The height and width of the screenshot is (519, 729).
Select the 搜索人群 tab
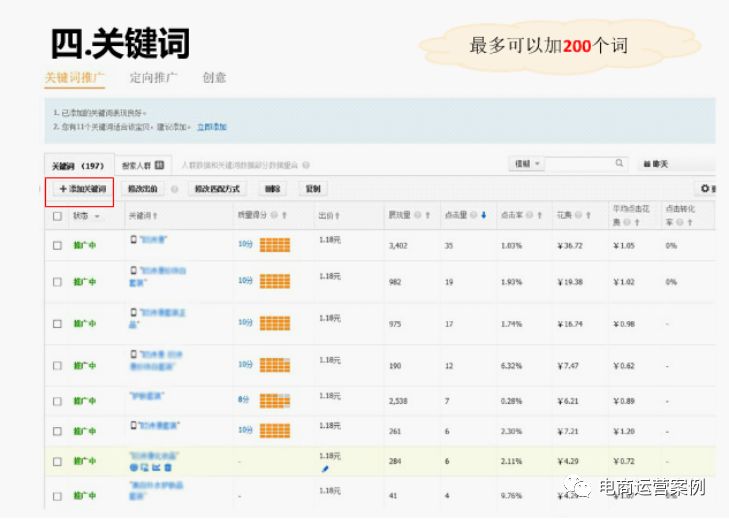(143, 165)
